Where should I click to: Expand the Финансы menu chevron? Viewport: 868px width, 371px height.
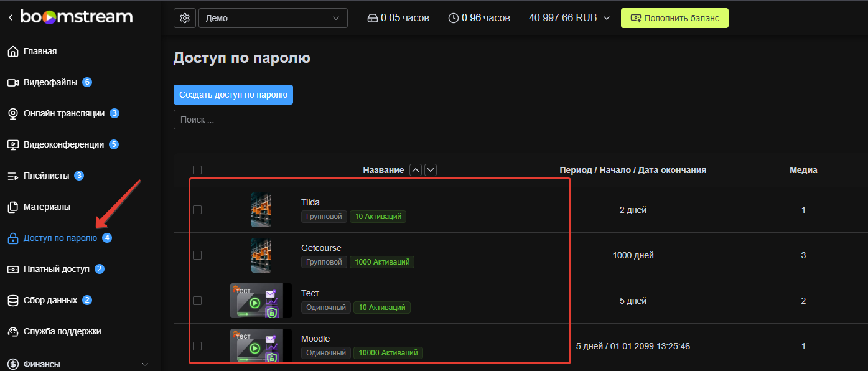pyautogui.click(x=146, y=364)
